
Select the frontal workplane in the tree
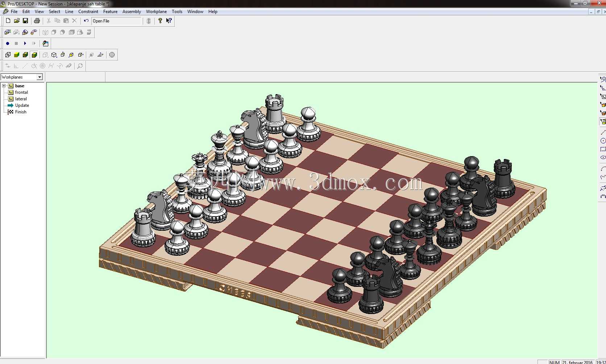pos(21,92)
